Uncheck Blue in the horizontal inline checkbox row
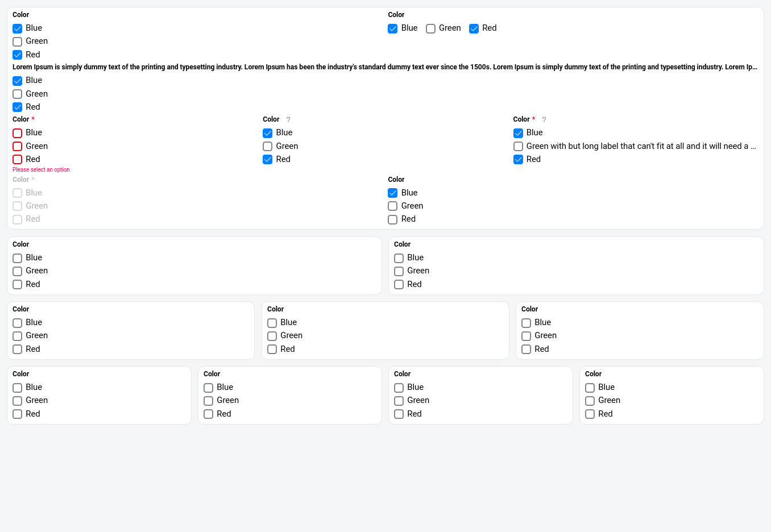 pyautogui.click(x=393, y=28)
